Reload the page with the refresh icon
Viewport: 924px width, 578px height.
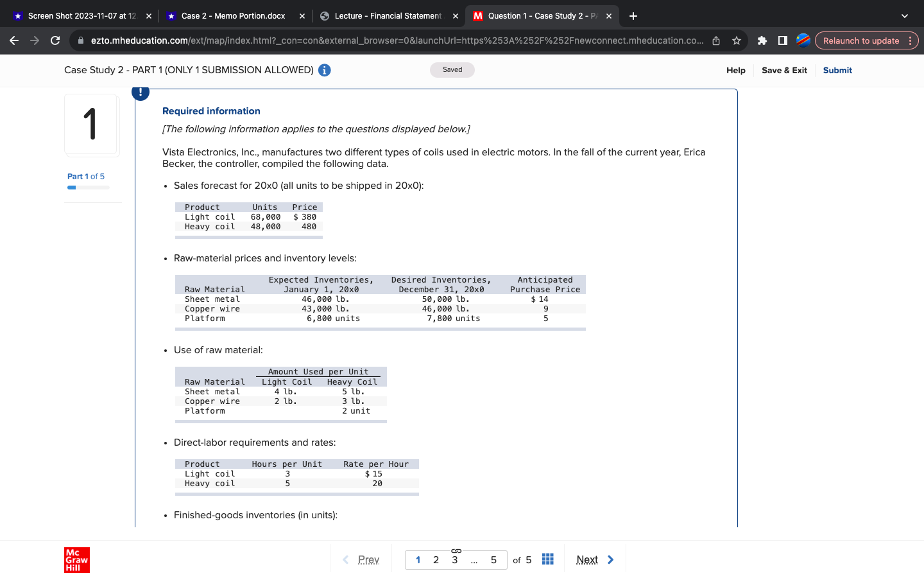pos(55,40)
